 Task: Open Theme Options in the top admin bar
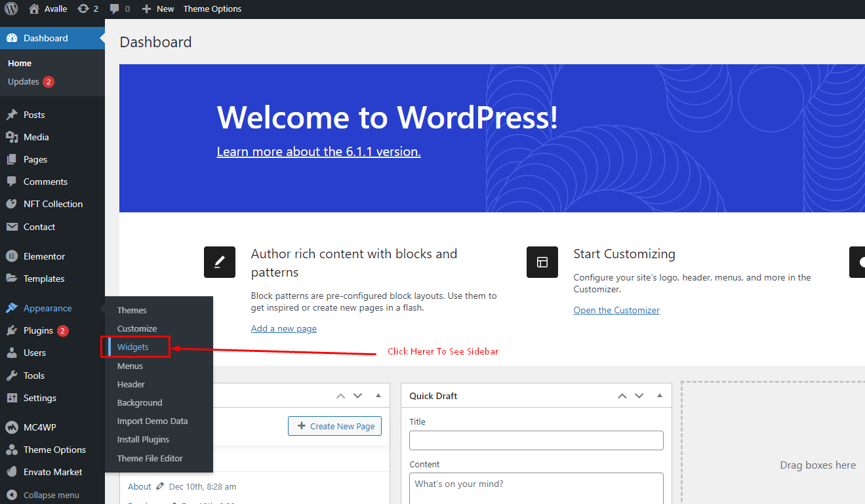point(212,9)
